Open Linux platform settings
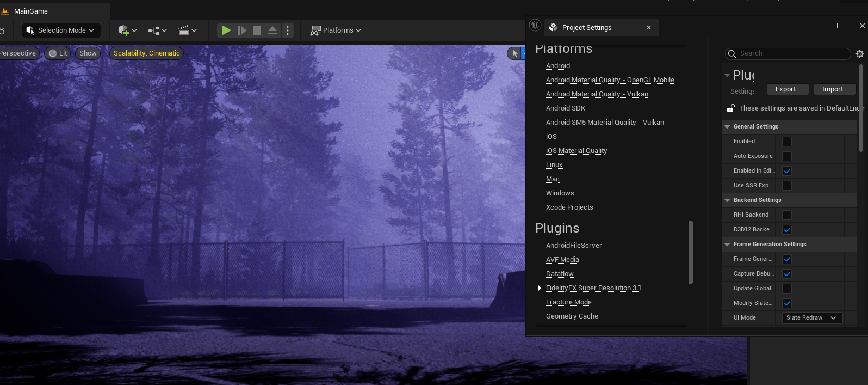The height and width of the screenshot is (385, 868). pos(554,165)
